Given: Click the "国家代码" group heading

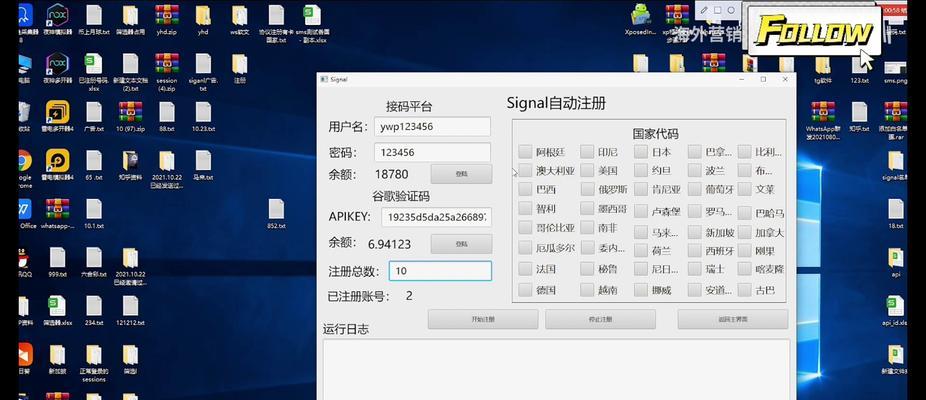Looking at the screenshot, I should [x=656, y=134].
